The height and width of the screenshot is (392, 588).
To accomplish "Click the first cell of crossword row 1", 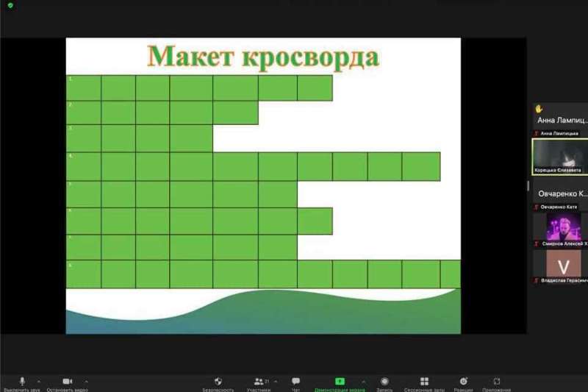I will click(84, 88).
